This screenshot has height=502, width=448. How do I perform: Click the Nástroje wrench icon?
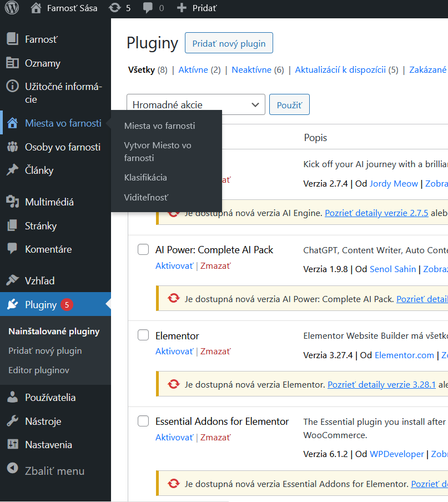coord(12,421)
